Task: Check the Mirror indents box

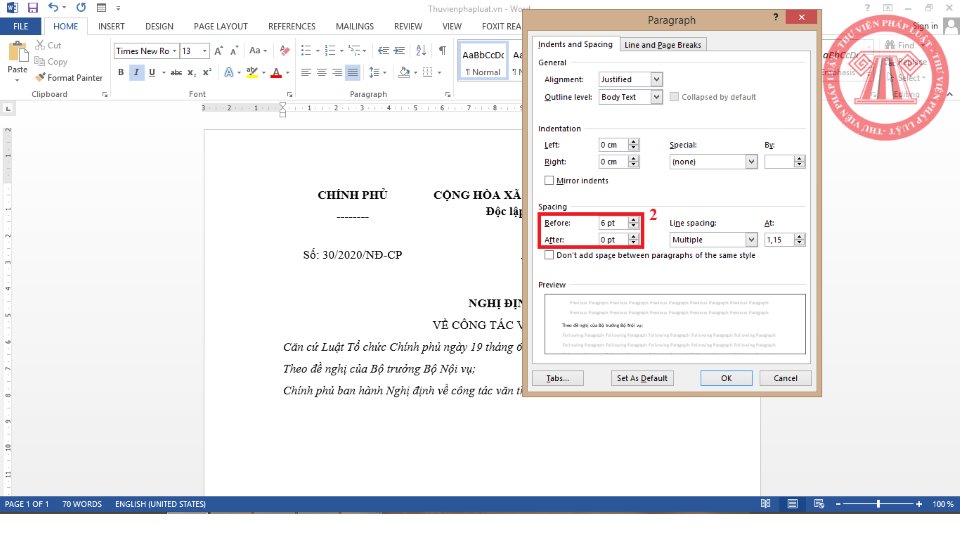Action: [x=549, y=181]
